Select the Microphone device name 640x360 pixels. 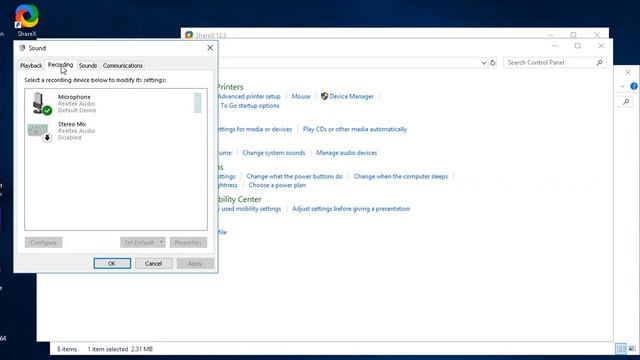coord(74,97)
